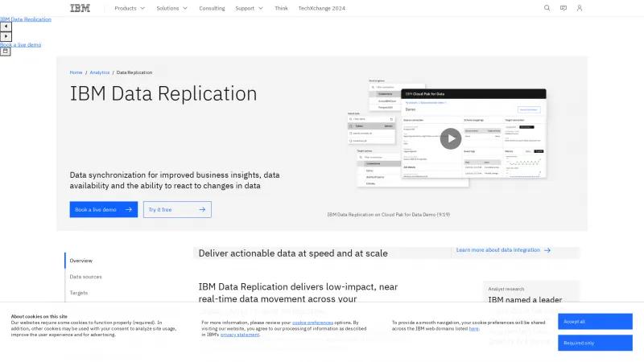This screenshot has height=362, width=644.
Task: Click the right arrow box above Book a live demo link
Action: (6, 36)
